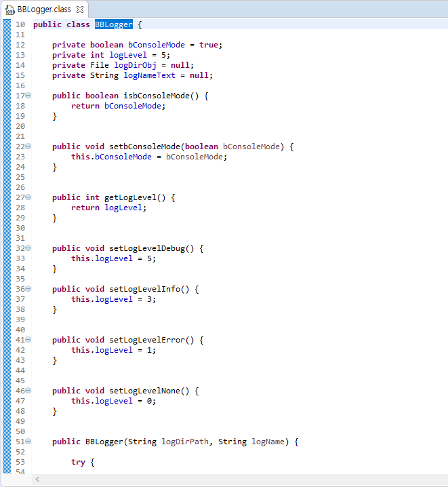The width and height of the screenshot is (448, 487).
Task: Close the BBLogger.class tab
Action: 80,9
